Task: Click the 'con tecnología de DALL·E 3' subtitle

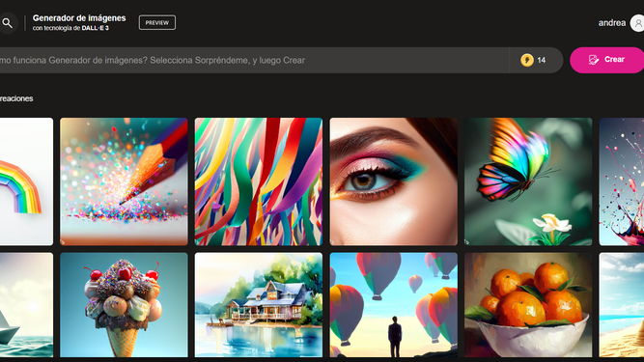Action: pos(70,28)
